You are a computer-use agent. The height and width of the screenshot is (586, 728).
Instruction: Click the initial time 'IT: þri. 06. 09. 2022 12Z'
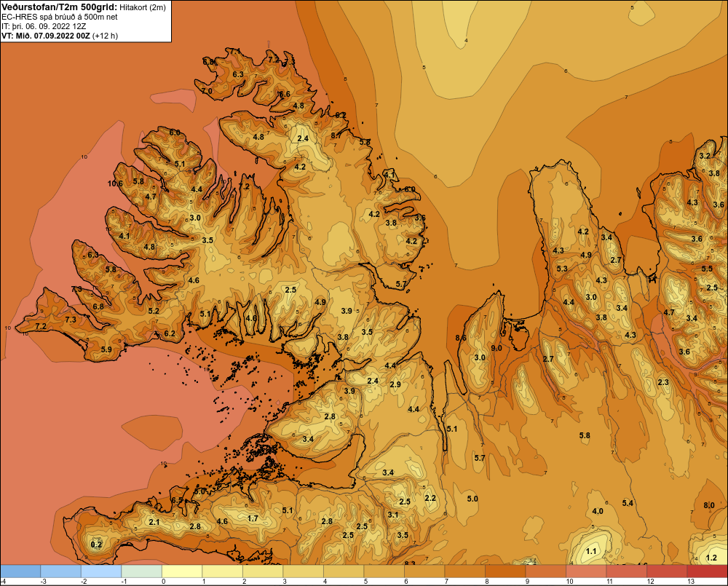click(x=45, y=26)
